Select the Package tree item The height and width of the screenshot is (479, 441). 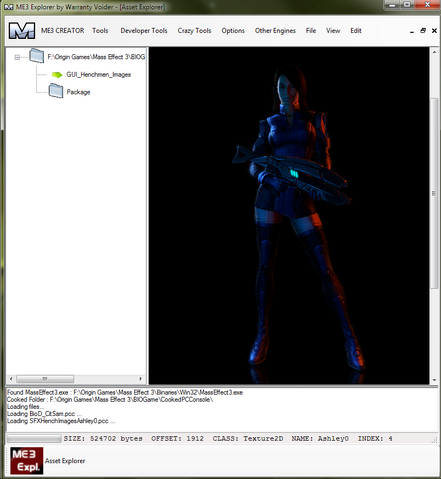click(x=78, y=92)
